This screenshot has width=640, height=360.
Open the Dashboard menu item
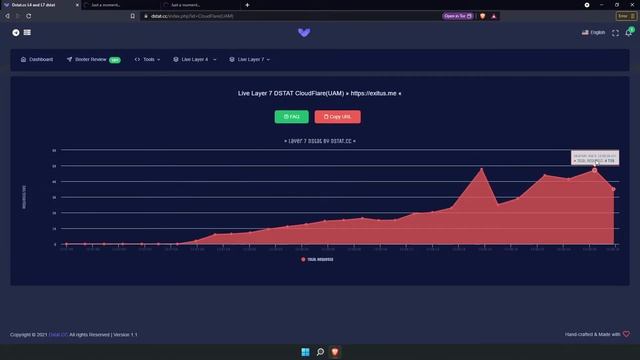(x=37, y=60)
